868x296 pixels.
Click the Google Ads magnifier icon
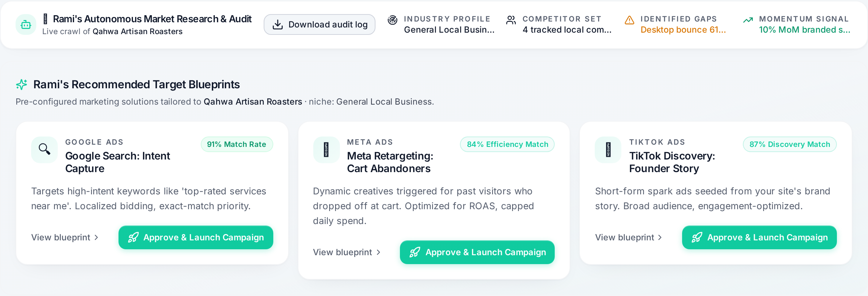pos(44,149)
